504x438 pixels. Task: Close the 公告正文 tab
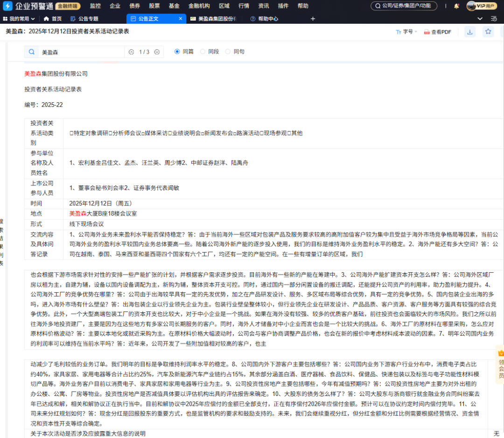pyautogui.click(x=181, y=19)
